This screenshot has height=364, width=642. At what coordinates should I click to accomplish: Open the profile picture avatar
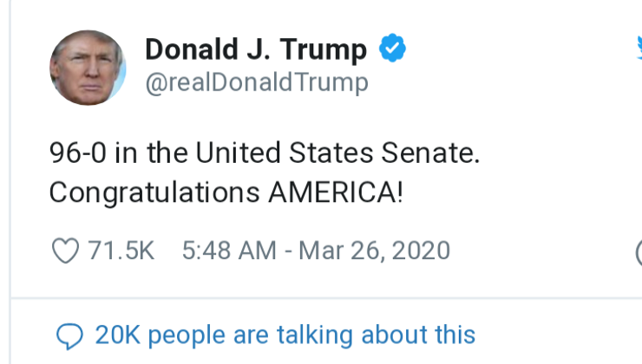click(88, 68)
